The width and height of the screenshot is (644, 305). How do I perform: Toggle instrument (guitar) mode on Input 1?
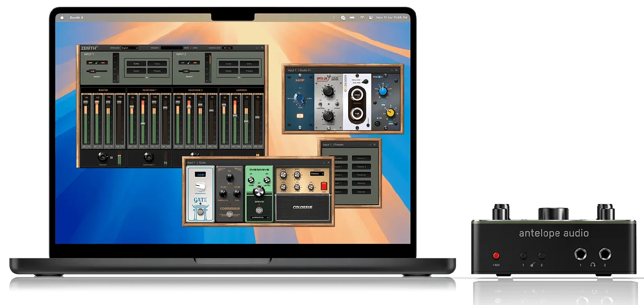coord(97,63)
